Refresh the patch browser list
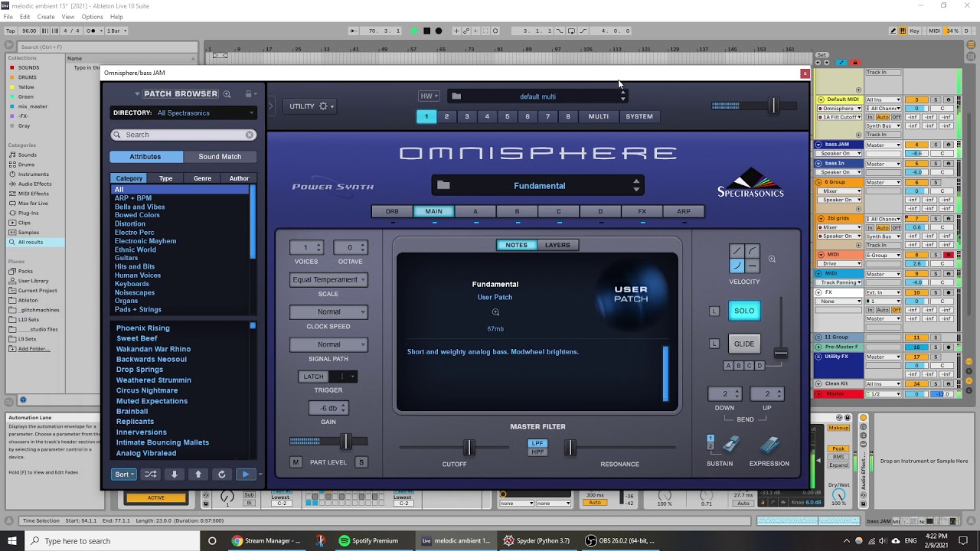This screenshot has width=980, height=551. [x=222, y=474]
